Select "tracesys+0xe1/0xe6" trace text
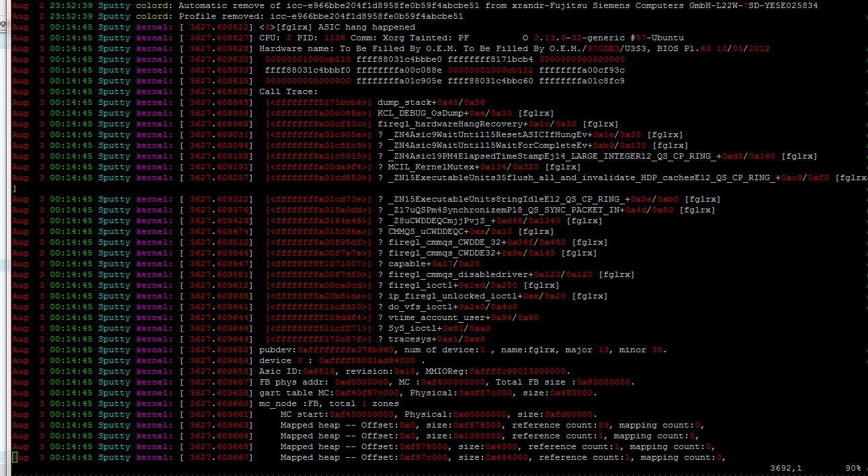The height and width of the screenshot is (476, 868). click(x=437, y=339)
